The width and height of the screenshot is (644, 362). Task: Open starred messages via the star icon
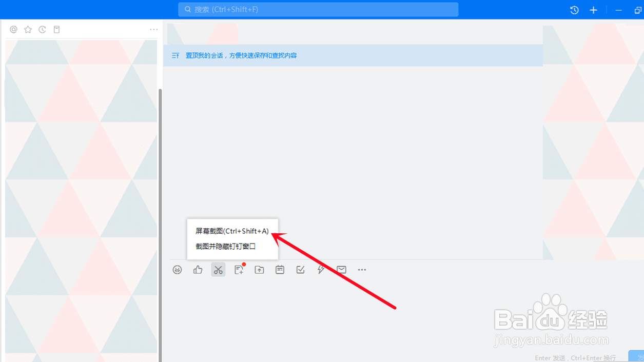click(x=28, y=29)
